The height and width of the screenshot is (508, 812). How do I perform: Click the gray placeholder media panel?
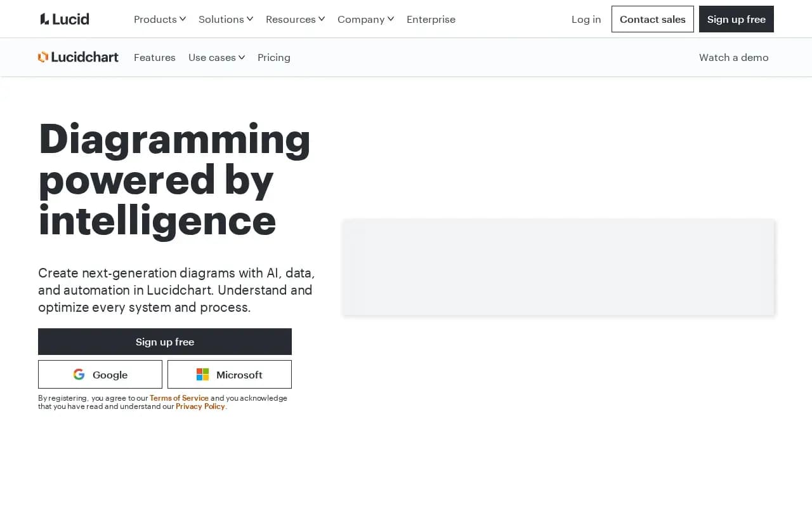559,267
